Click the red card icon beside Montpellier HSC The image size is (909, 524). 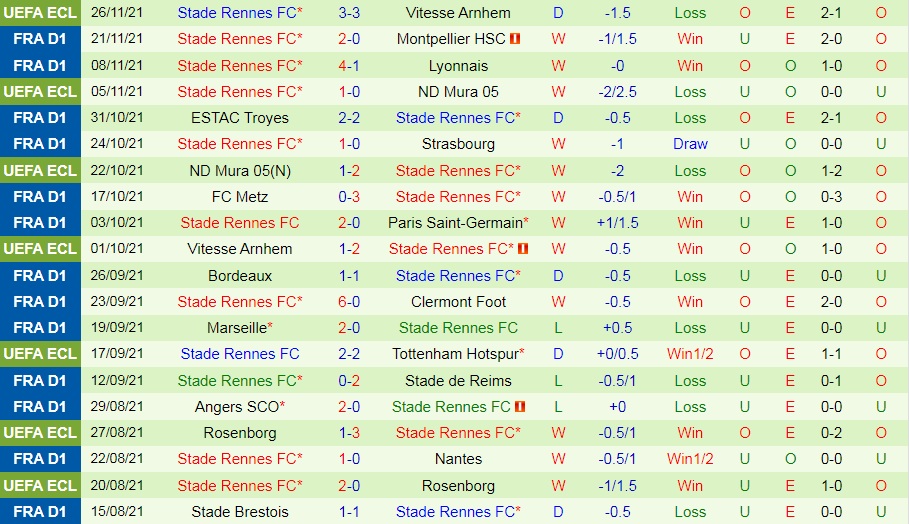point(516,39)
